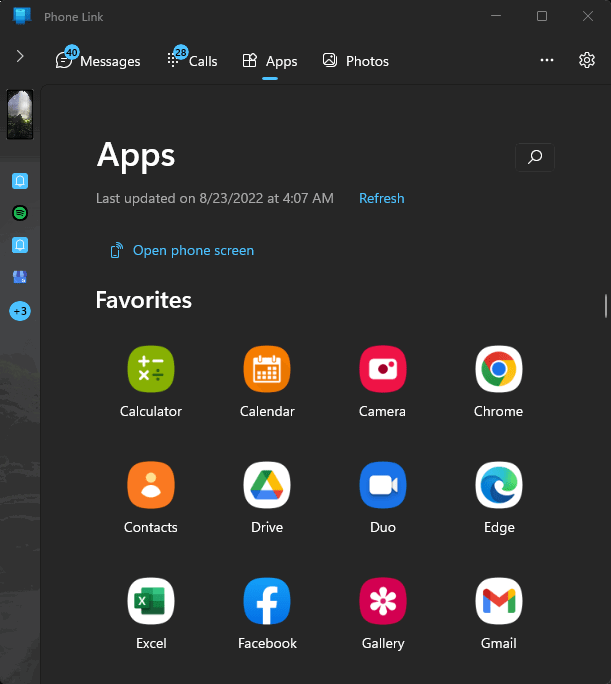The image size is (611, 684).
Task: Click the phone wallpaper thumbnail
Action: [x=20, y=114]
